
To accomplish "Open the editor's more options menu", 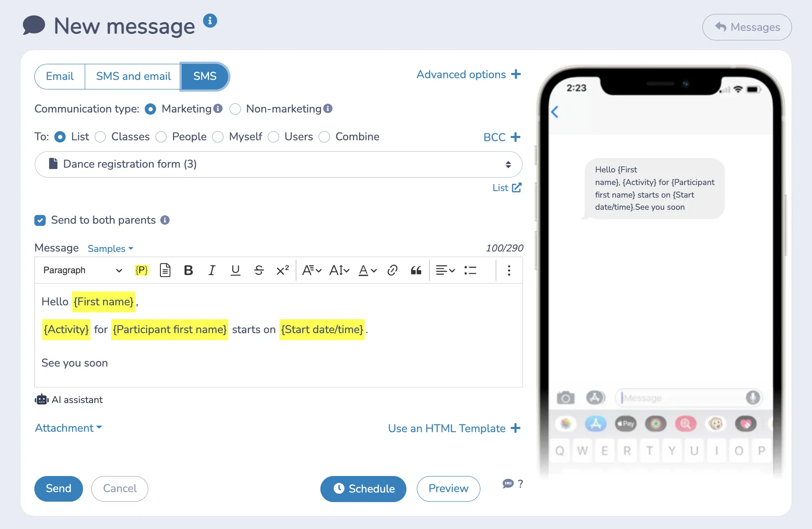I will pos(509,270).
